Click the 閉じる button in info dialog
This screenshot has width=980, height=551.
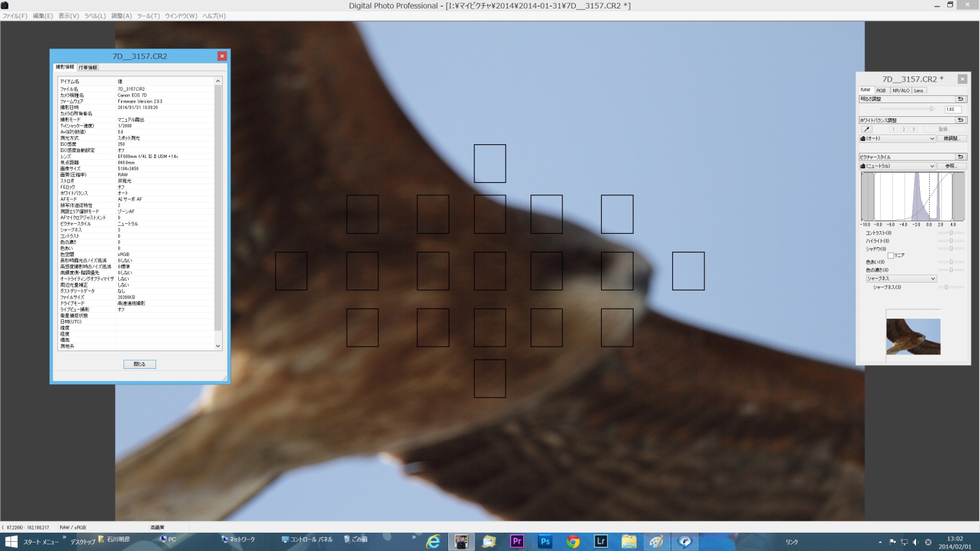point(140,364)
